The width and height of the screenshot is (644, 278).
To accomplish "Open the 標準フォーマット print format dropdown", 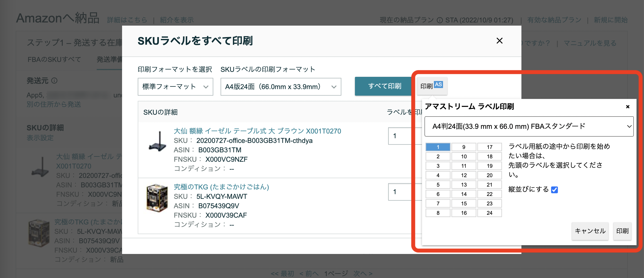I will tap(175, 87).
